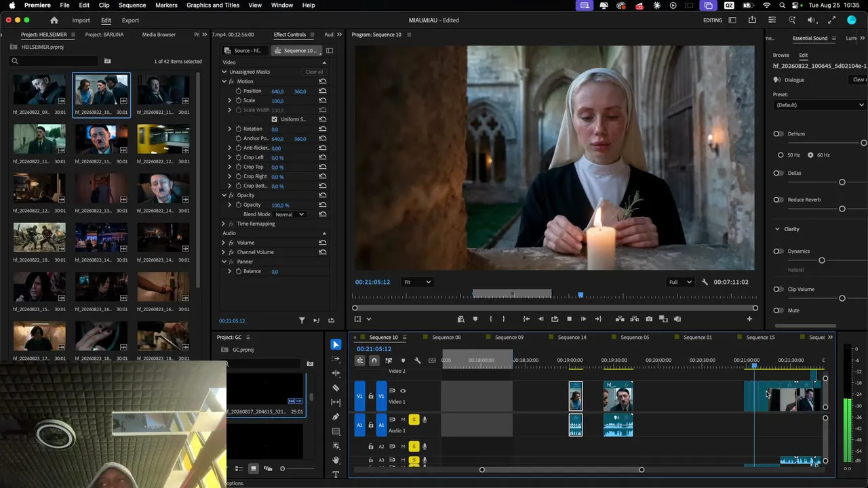Image resolution: width=868 pixels, height=488 pixels.
Task: Select the Hand tool
Action: click(336, 460)
